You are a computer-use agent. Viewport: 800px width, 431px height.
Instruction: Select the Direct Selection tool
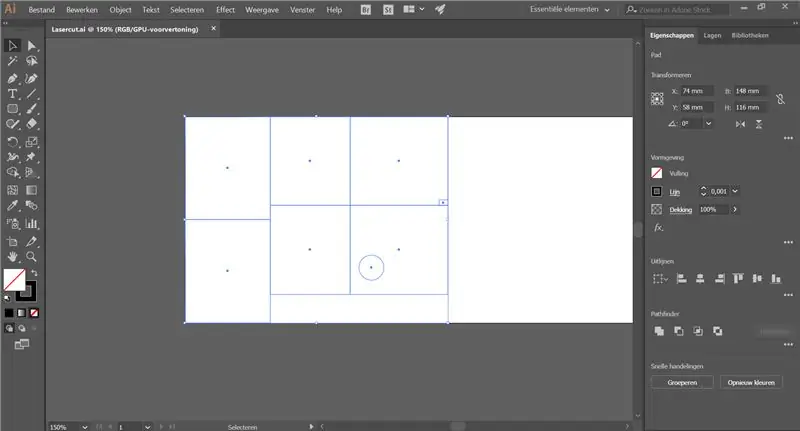[x=32, y=46]
